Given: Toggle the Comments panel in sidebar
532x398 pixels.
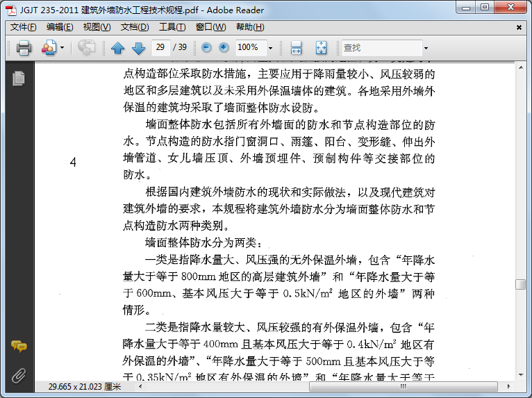Looking at the screenshot, I should pyautogui.click(x=19, y=346).
